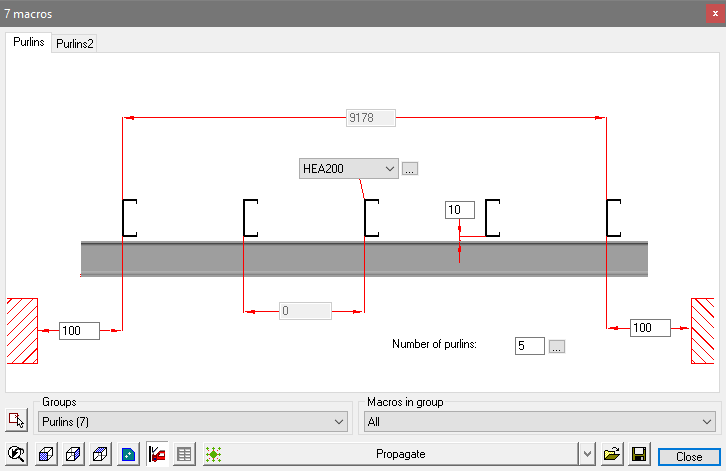Click the magnifier search icon in bottom toolbar
726x471 pixels.
click(x=16, y=454)
